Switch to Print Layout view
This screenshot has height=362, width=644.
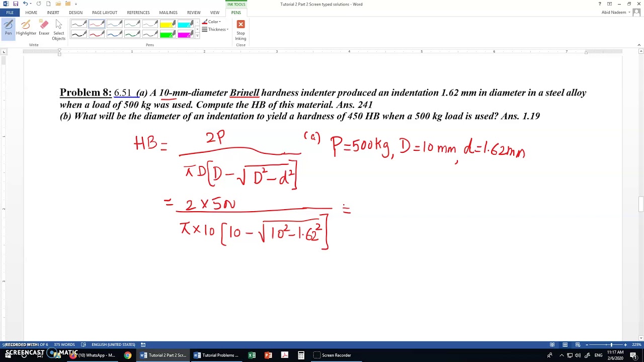(565, 344)
